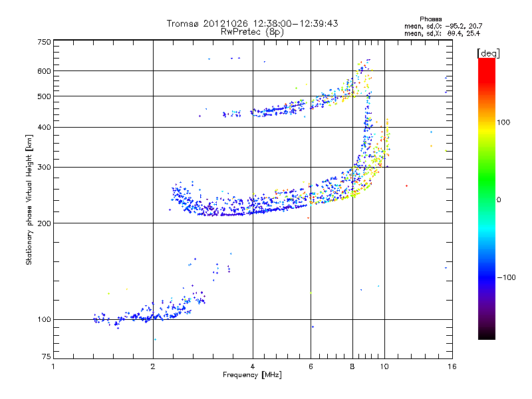
Task: Click the y-axis title 'Stationary phase Virtual Height [km]'
Action: (29, 200)
